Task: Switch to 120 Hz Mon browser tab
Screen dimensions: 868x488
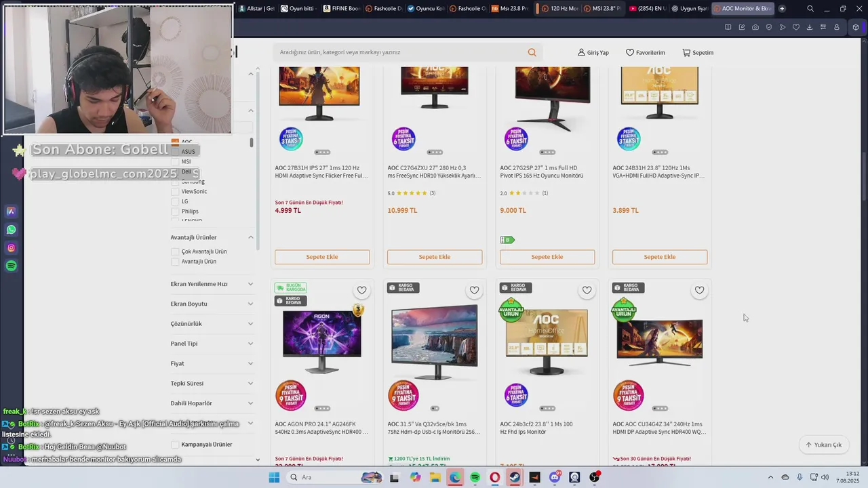Action: (559, 9)
